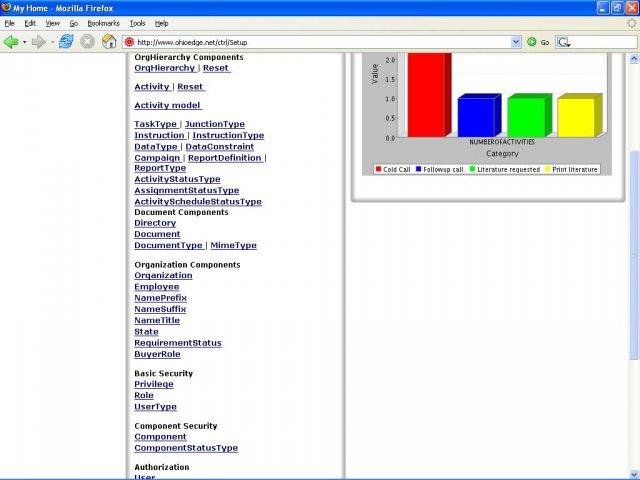
Task: Open the MimeType link
Action: (x=233, y=246)
